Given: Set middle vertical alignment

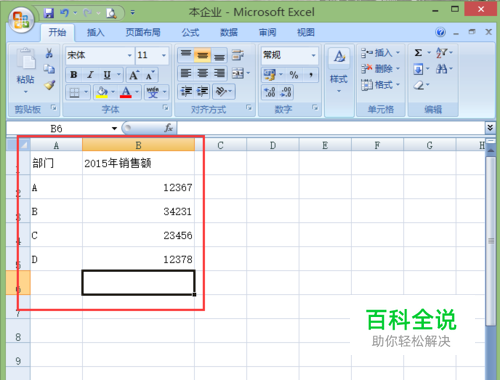Looking at the screenshot, I should [x=202, y=55].
